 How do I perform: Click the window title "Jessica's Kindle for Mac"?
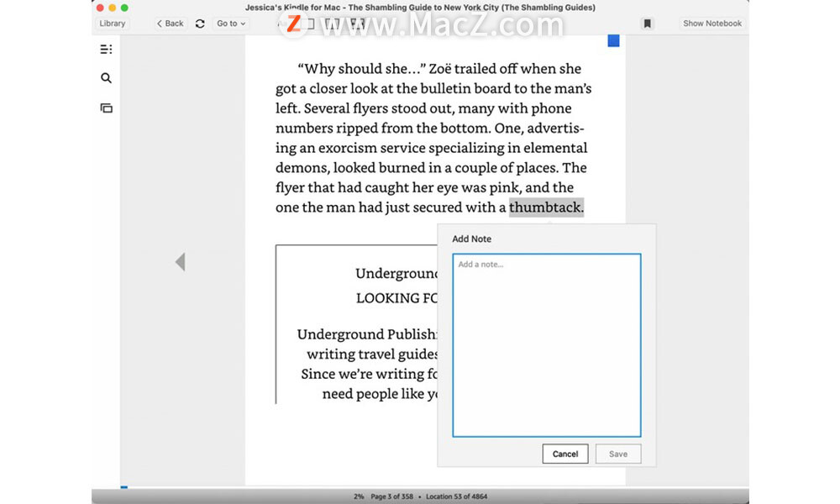point(292,8)
